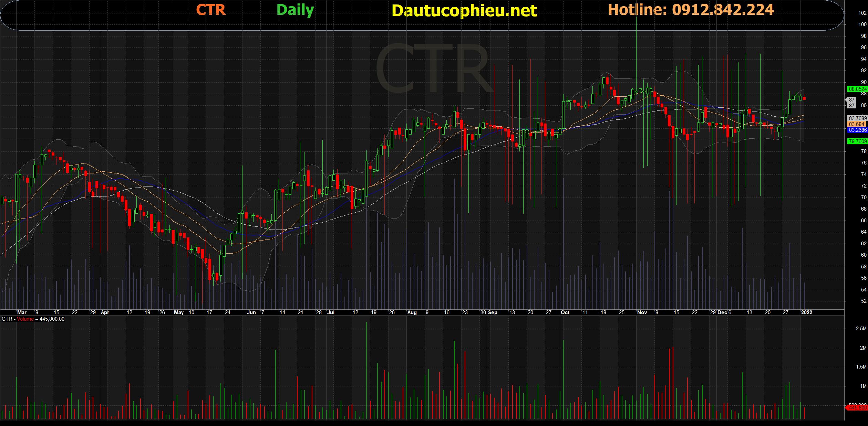Click the blue 83.2686 moving average marker
The height and width of the screenshot is (426, 868).
coord(857,130)
